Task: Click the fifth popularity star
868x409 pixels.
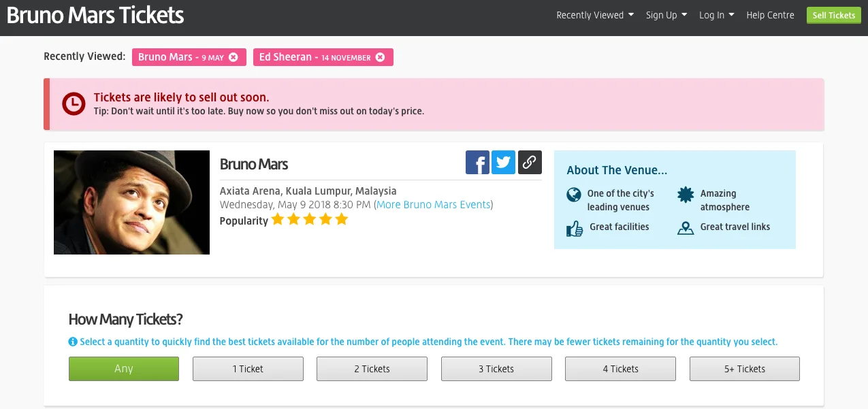Action: tap(342, 220)
